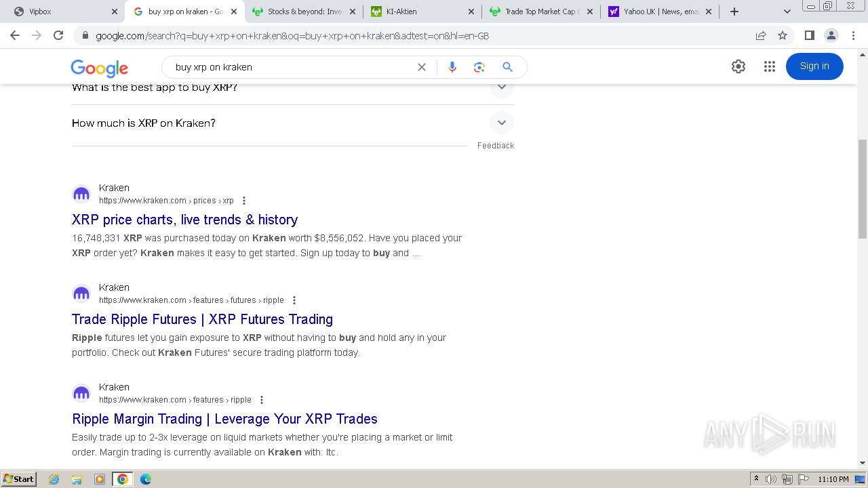Switch to the Yahoo UK tab
Image resolution: width=868 pixels, height=488 pixels.
point(659,12)
